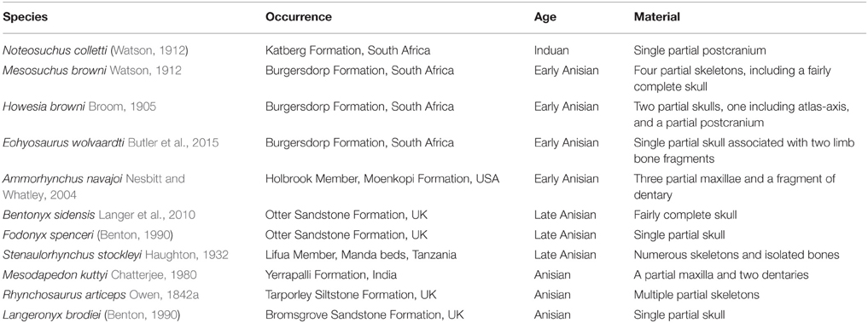This screenshot has height=323, width=868.
Task: Open the Butler et al., 2015 citation
Action: 173,142
